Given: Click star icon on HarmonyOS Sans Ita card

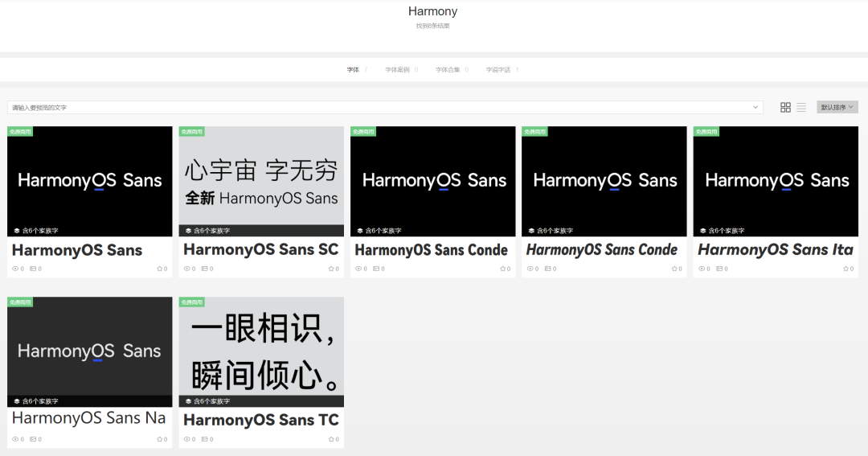Looking at the screenshot, I should click(x=845, y=269).
